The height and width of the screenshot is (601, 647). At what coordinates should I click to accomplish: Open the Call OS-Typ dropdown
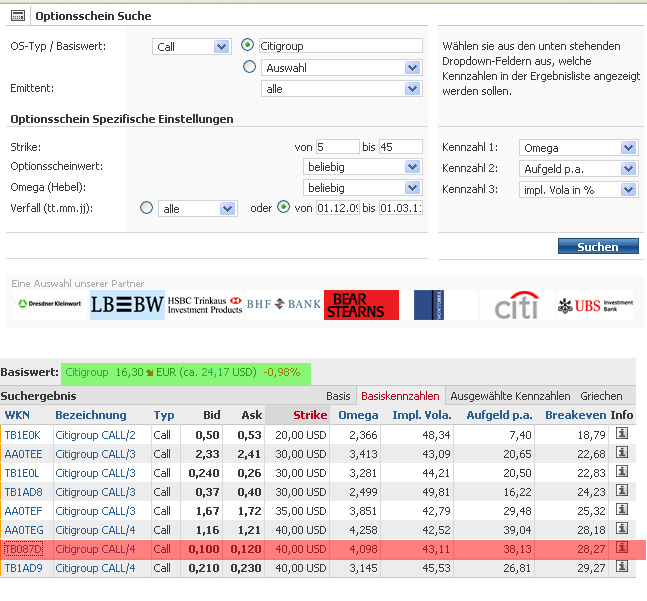193,46
